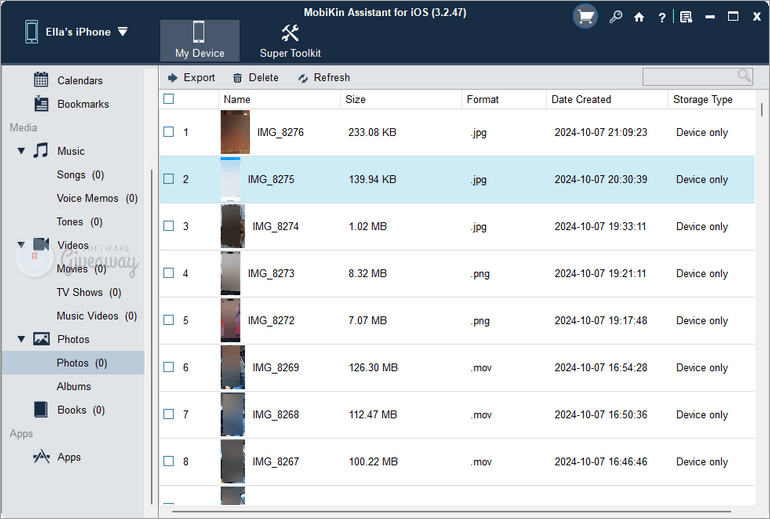The image size is (770, 519).
Task: Select Photos (0) sub-item
Action: [73, 363]
